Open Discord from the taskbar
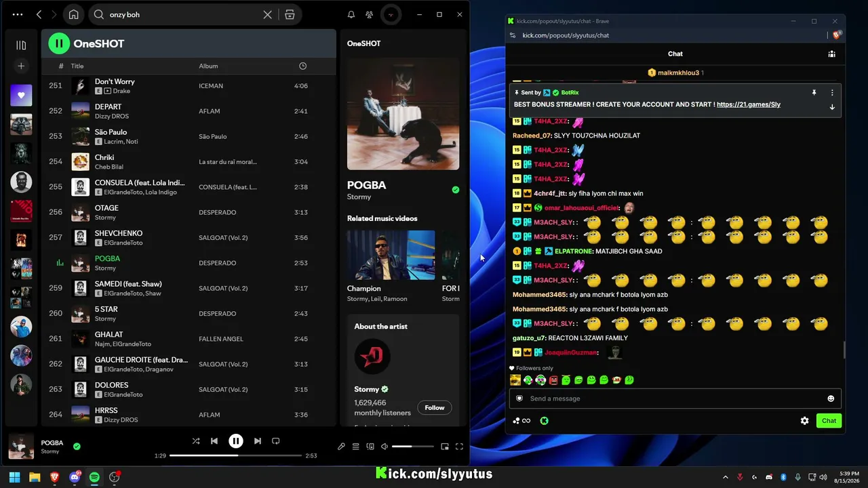The height and width of the screenshot is (488, 868). pos(75,477)
